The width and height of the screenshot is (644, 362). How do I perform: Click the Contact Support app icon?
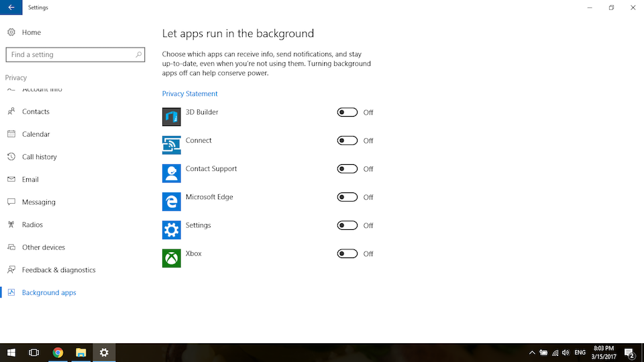[x=171, y=173]
